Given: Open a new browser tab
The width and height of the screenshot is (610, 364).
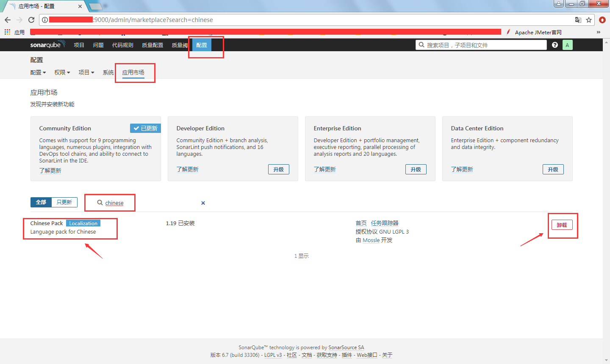Looking at the screenshot, I should point(96,6).
